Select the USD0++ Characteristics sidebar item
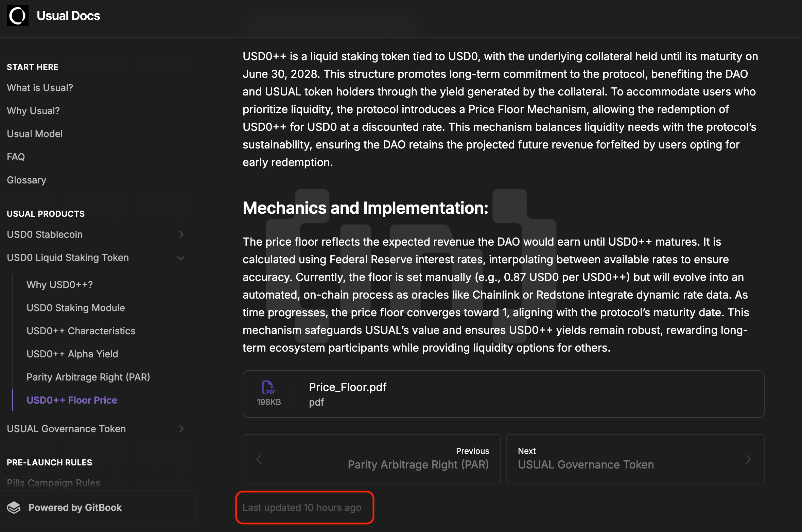Image resolution: width=802 pixels, height=532 pixels. click(81, 331)
